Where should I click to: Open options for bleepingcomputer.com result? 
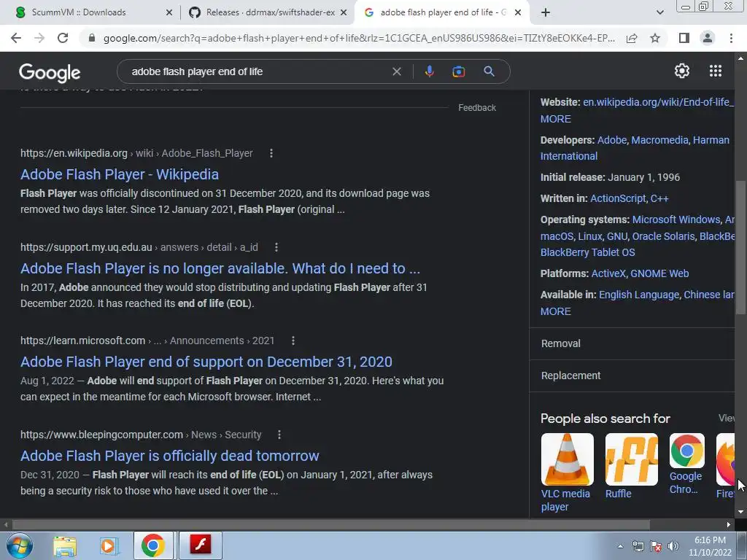click(279, 435)
